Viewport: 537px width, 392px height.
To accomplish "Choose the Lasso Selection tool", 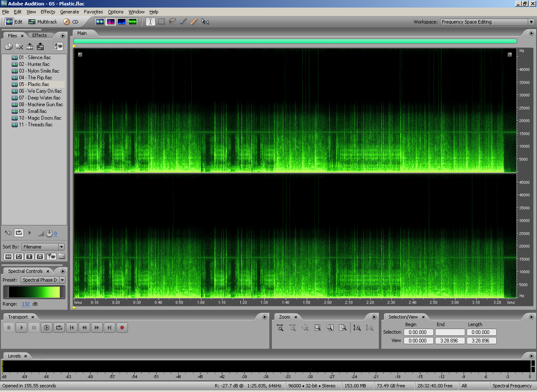I will click(172, 21).
